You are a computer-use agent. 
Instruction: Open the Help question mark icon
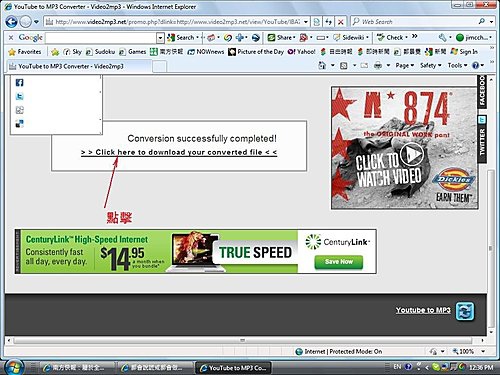pos(476,65)
